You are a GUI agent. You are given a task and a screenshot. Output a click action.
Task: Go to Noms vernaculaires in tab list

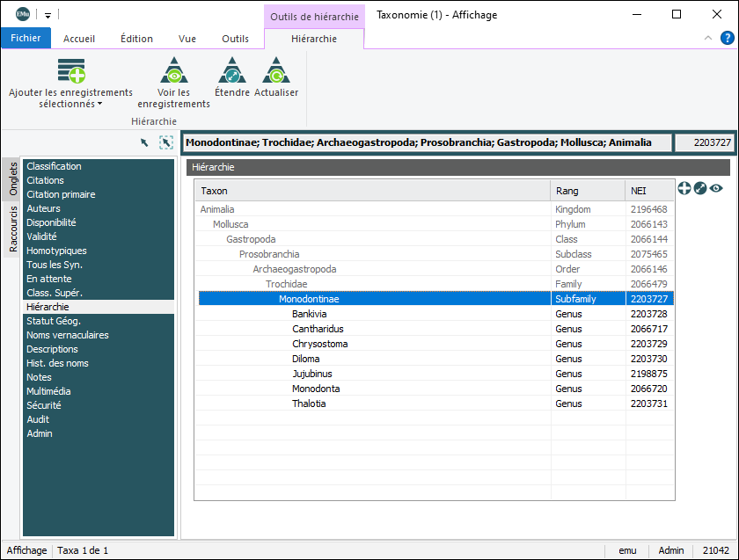pos(68,335)
